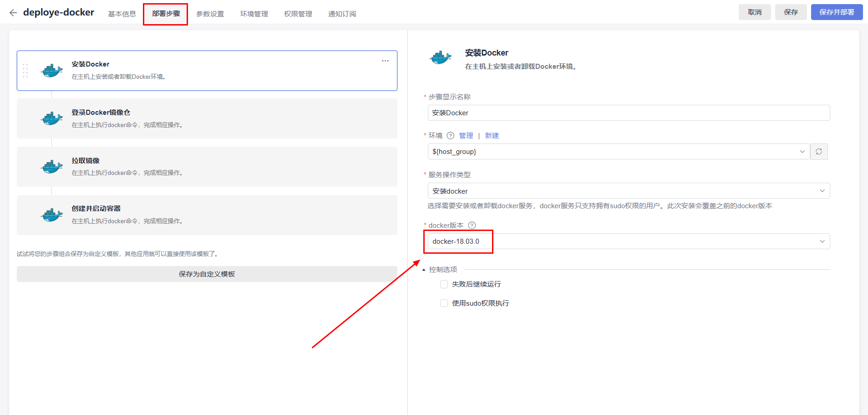
Task: Open the 服务操作类型 dropdown
Action: tap(629, 191)
